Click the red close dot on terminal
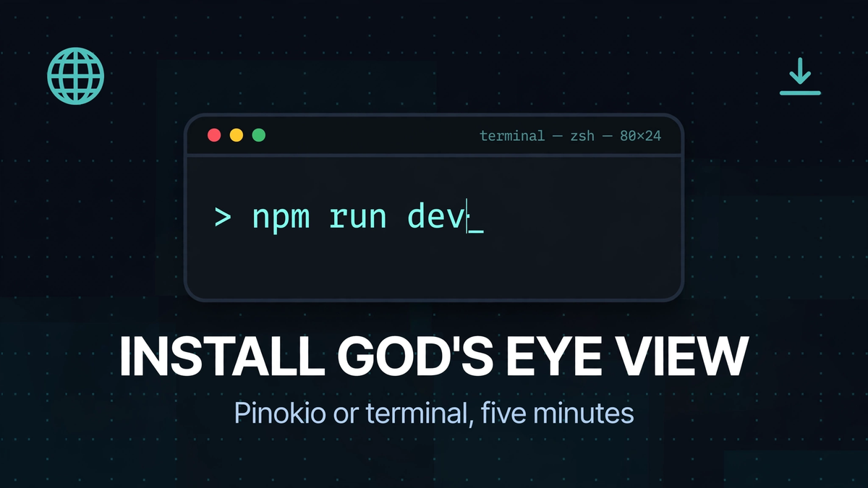Screen dimensions: 868x488 pyautogui.click(x=214, y=135)
